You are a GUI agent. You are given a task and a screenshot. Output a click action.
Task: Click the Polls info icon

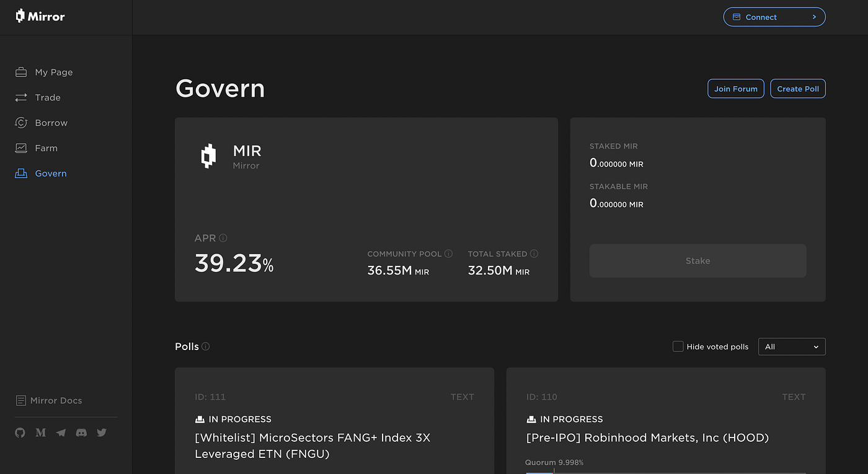click(206, 346)
